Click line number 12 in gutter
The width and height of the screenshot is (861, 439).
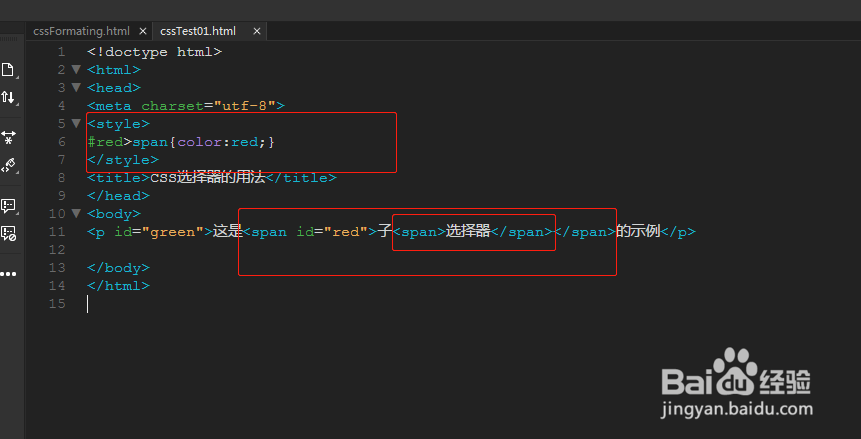tap(57, 249)
